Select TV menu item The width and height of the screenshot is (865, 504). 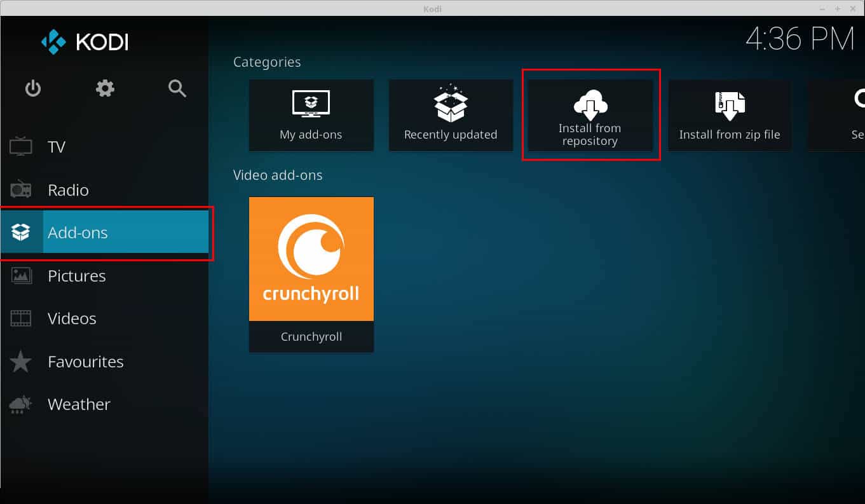tap(105, 147)
